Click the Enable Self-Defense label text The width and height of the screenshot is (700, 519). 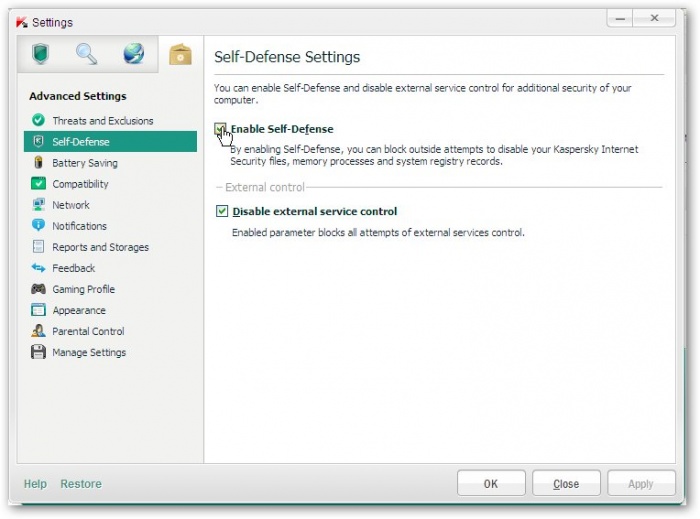282,129
